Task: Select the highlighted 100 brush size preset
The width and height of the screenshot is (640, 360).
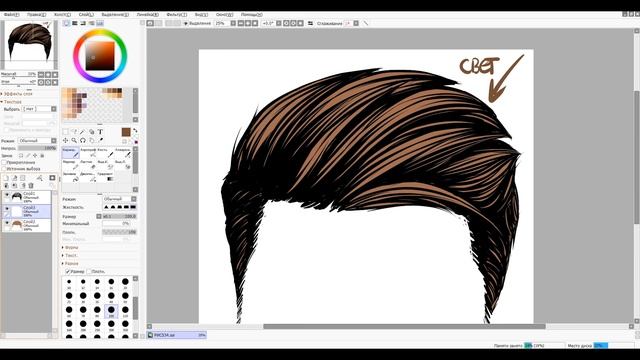Action: point(111,311)
